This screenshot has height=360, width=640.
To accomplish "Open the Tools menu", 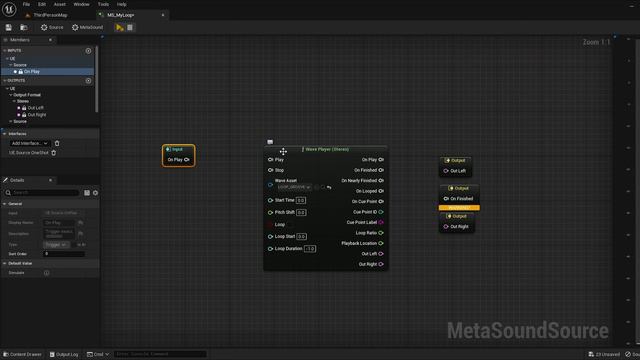I will [x=103, y=4].
